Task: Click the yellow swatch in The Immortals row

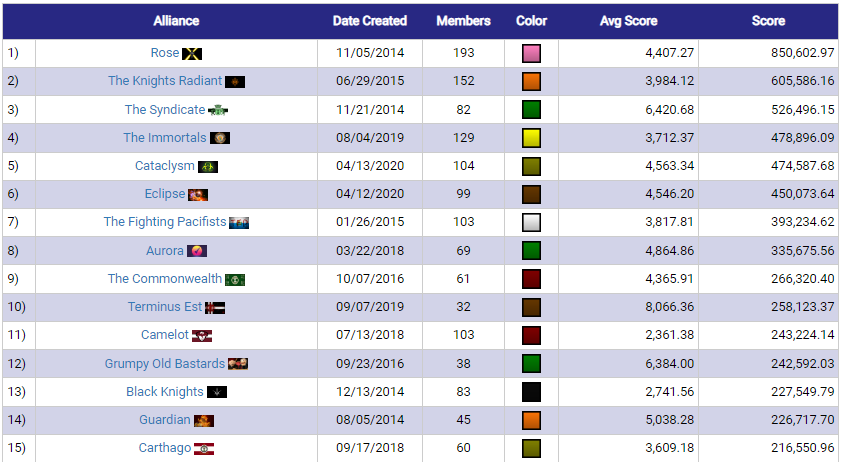Action: click(x=532, y=138)
